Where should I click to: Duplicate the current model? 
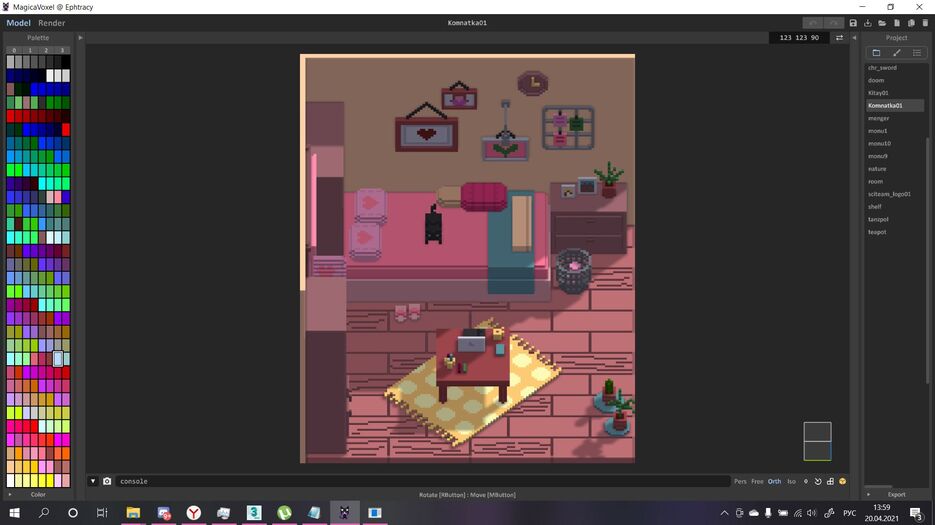(911, 23)
